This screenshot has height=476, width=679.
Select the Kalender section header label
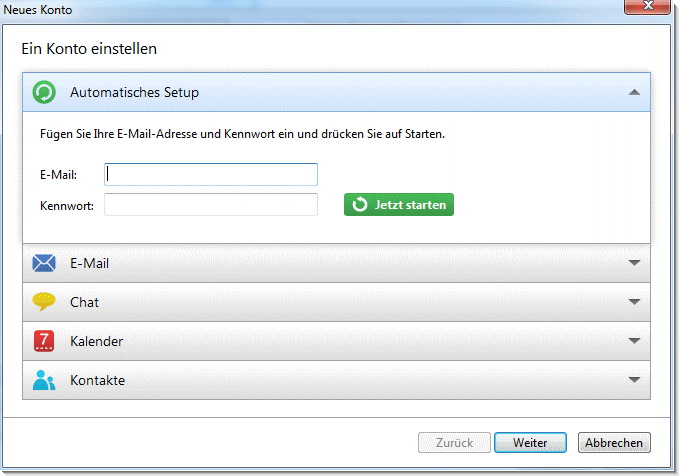[x=97, y=341]
